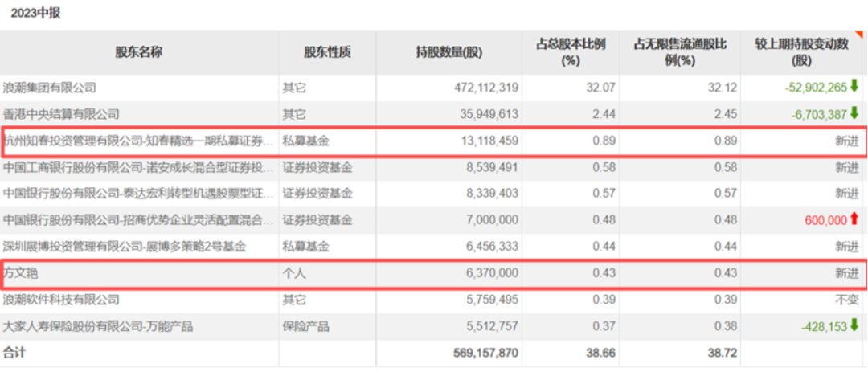Click float ratio 0.38
The width and height of the screenshot is (868, 376).
(727, 326)
